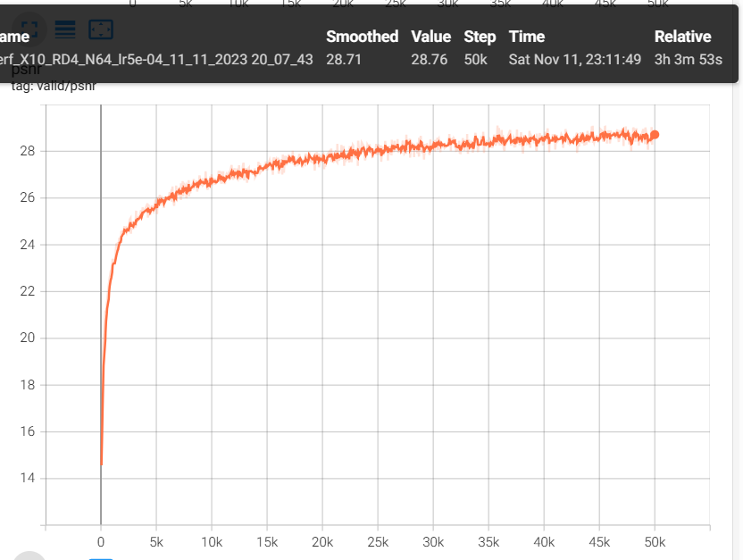Click the 14 label on the y-axis
The height and width of the screenshot is (560, 743).
(27, 479)
